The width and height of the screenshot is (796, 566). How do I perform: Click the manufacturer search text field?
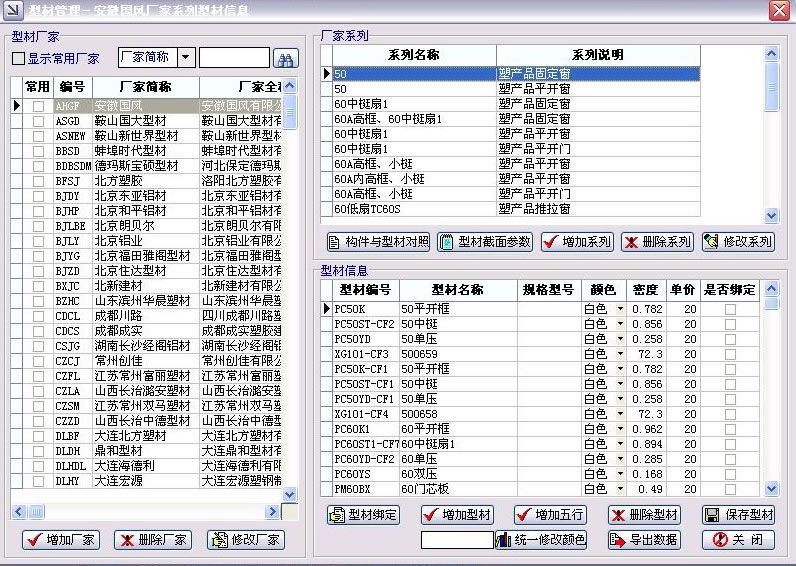234,57
